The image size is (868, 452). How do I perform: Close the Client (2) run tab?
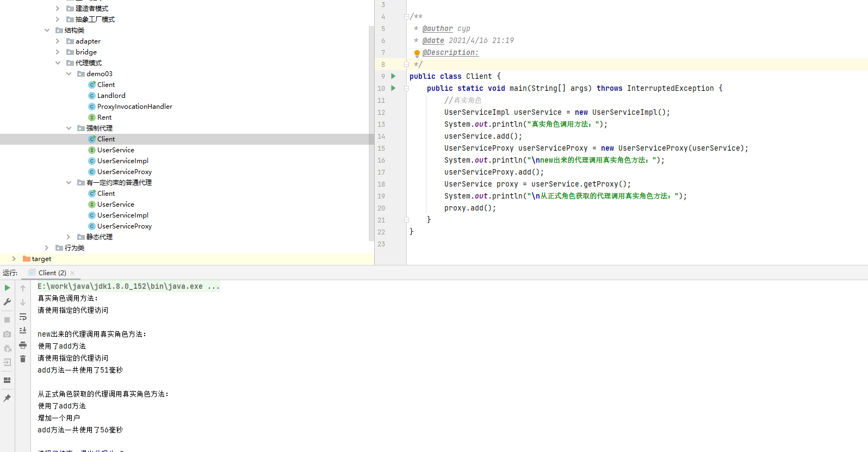(x=72, y=273)
